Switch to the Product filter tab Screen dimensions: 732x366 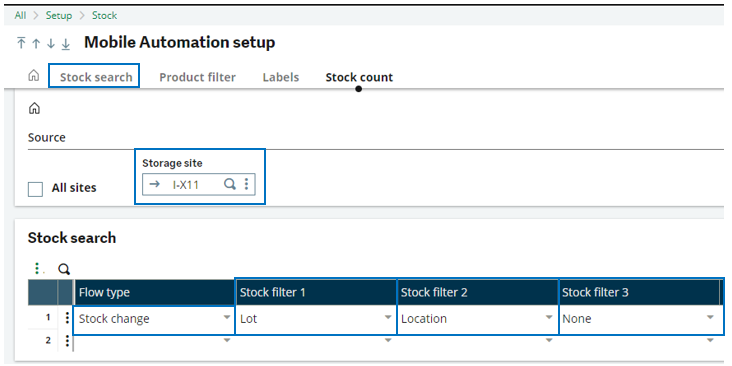coord(197,77)
